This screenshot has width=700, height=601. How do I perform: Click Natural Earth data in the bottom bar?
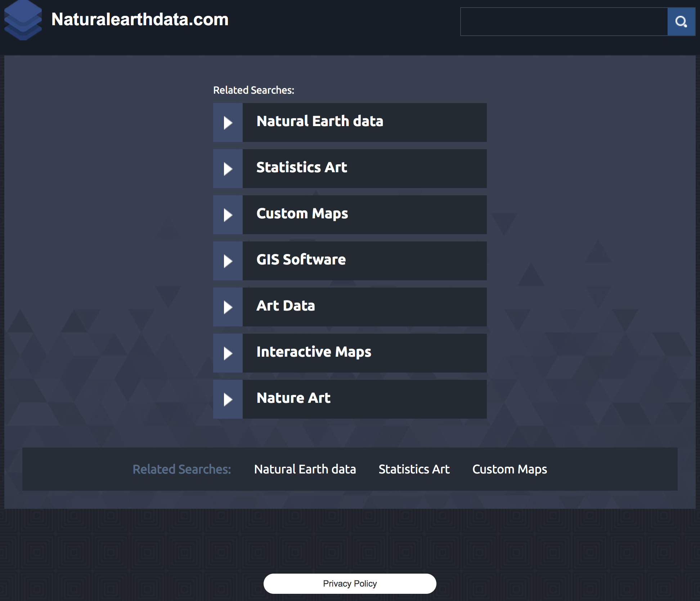point(305,469)
